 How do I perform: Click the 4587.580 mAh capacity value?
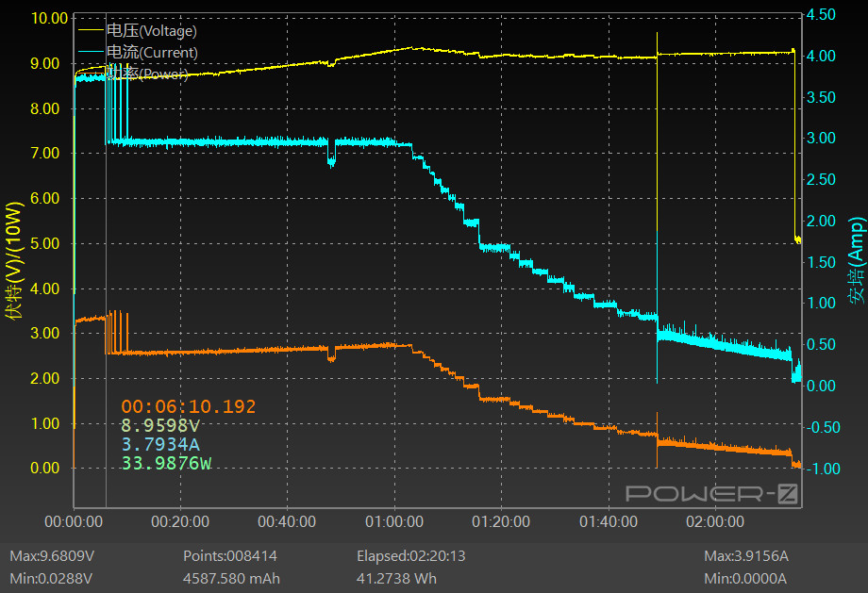point(231,578)
